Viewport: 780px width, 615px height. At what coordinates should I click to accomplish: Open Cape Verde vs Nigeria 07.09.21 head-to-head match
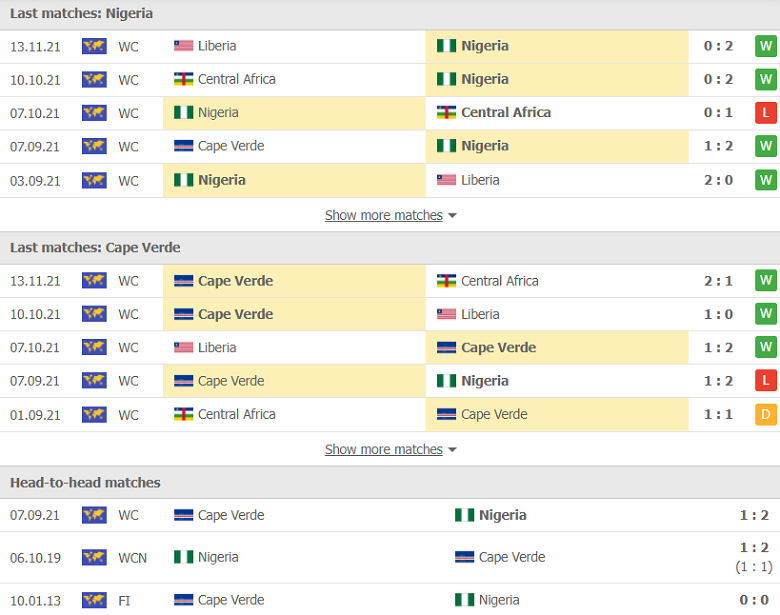(x=390, y=515)
